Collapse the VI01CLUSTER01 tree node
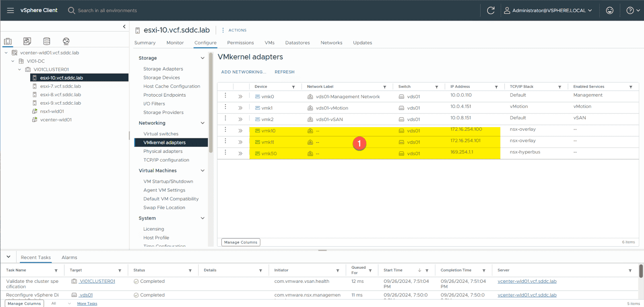This screenshot has height=307, width=644. click(19, 70)
